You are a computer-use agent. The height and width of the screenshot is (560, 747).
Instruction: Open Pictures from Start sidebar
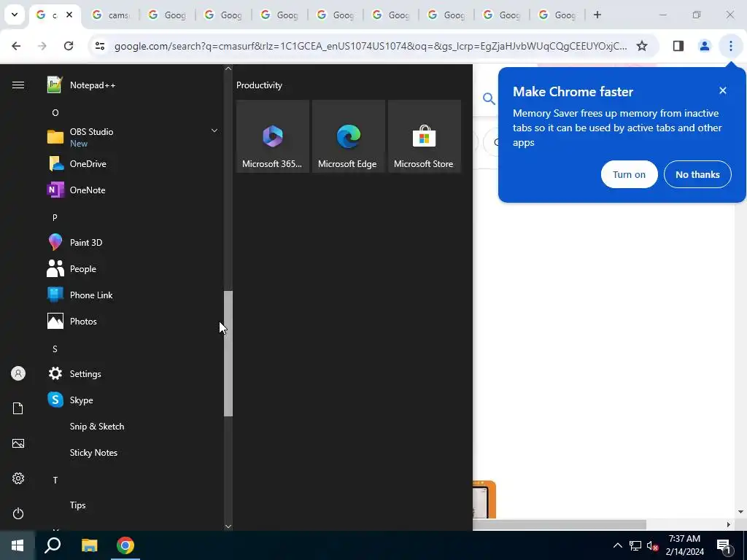coord(18,443)
